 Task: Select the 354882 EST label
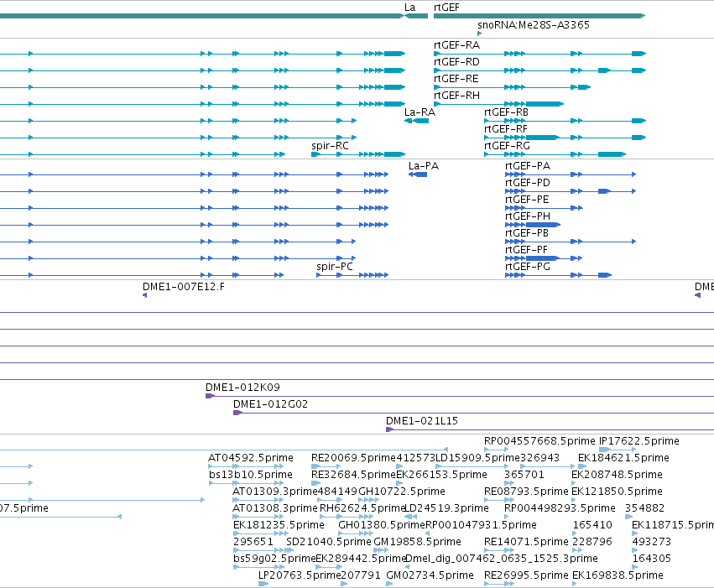(x=645, y=509)
